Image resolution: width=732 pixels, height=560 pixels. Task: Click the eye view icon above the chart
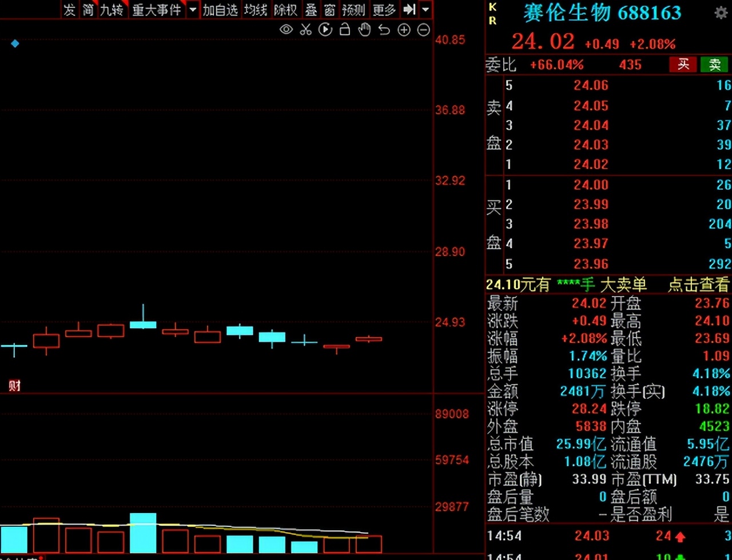[x=286, y=30]
